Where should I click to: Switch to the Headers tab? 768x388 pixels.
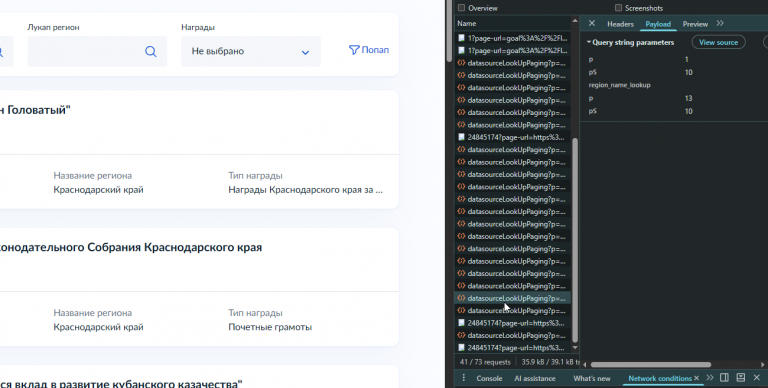pos(620,24)
